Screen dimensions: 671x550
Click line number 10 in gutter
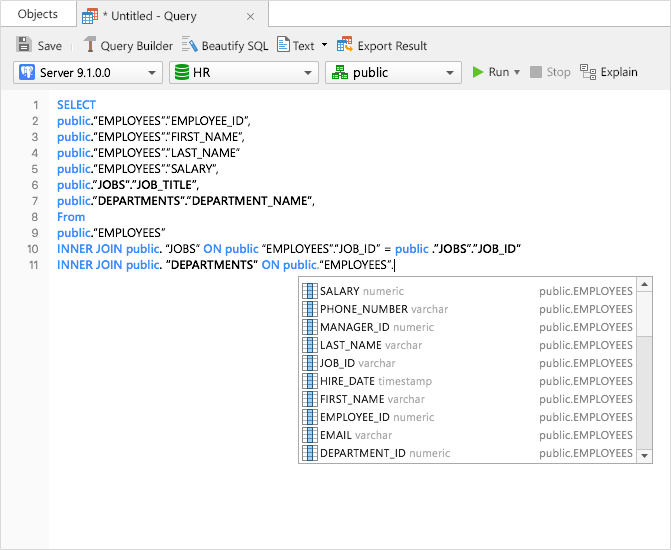point(33,249)
